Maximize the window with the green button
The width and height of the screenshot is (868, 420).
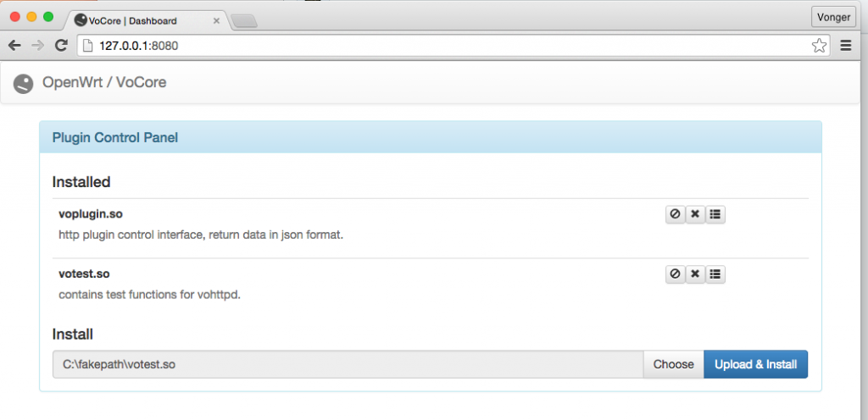coord(48,17)
